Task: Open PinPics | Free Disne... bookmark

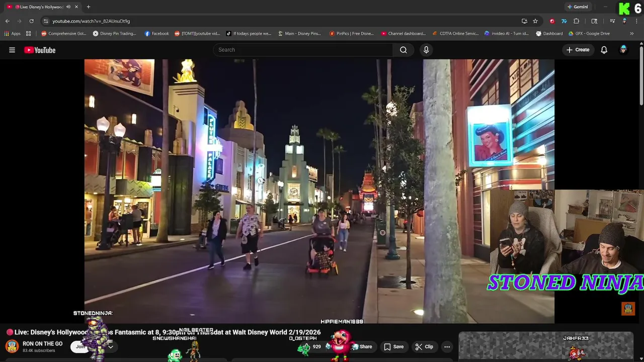Action: (x=352, y=34)
